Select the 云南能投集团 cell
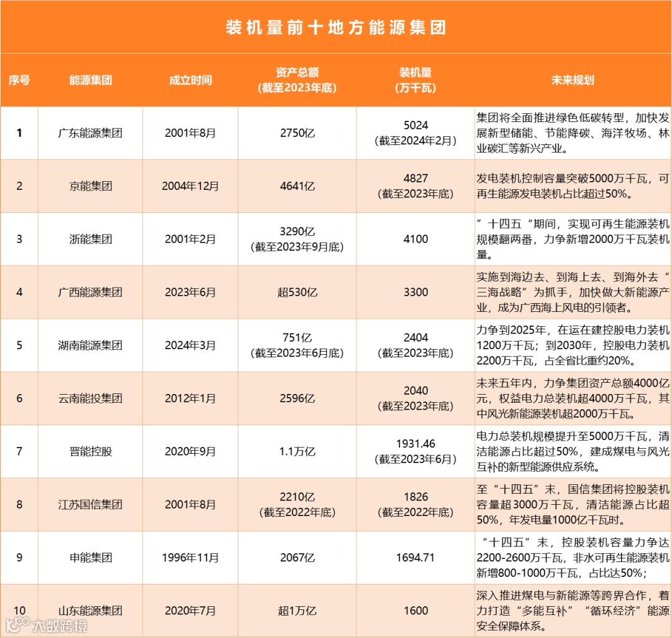Viewport: 672px width, 638px height. [x=90, y=398]
